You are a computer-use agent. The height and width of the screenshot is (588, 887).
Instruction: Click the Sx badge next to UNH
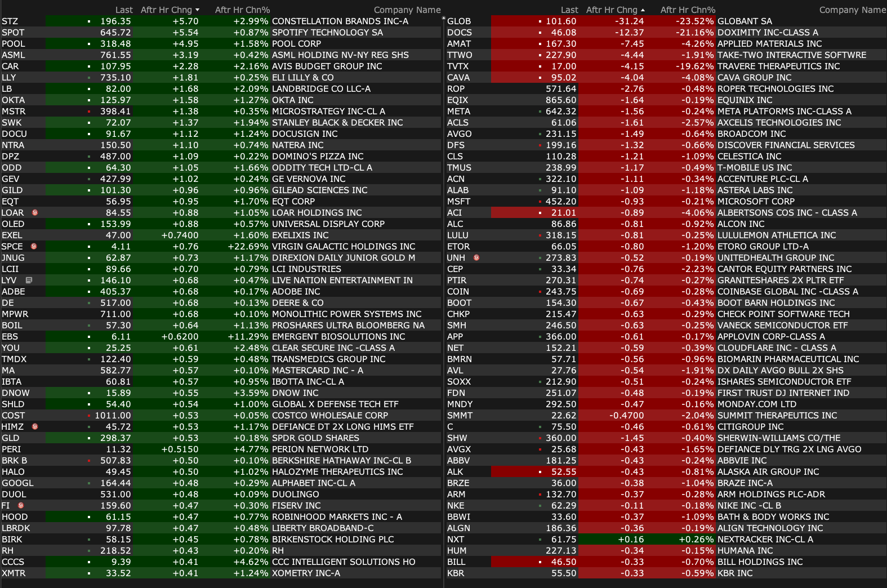click(476, 258)
